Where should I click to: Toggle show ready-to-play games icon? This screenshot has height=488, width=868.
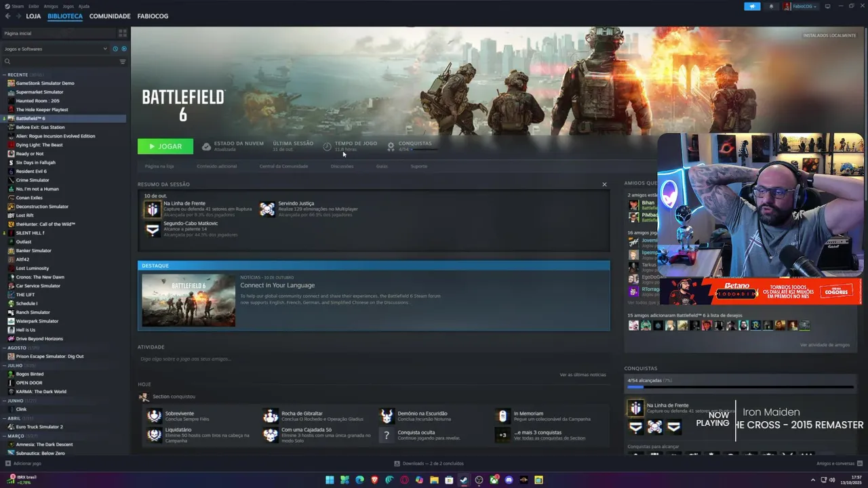[x=124, y=49]
